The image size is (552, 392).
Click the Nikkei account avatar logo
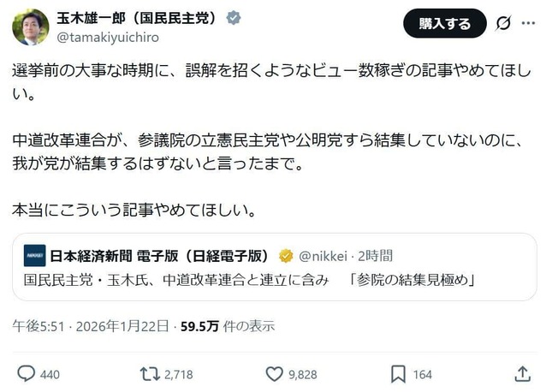click(x=35, y=256)
